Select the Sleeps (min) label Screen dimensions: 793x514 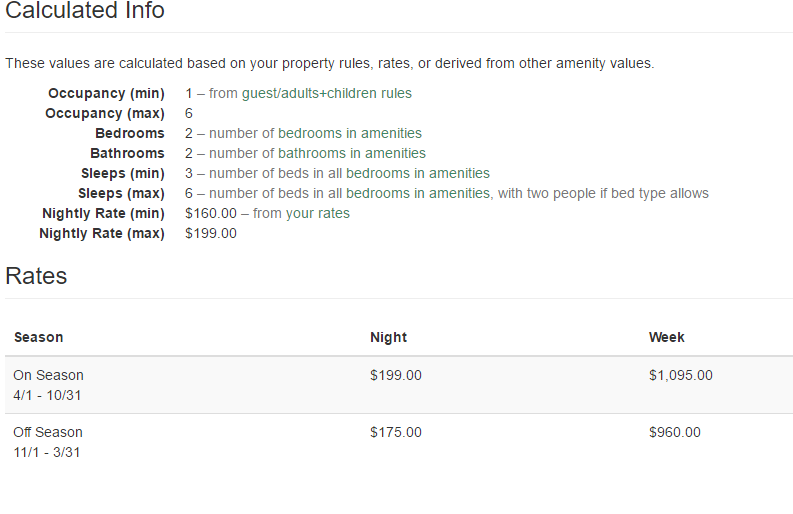[x=121, y=173]
